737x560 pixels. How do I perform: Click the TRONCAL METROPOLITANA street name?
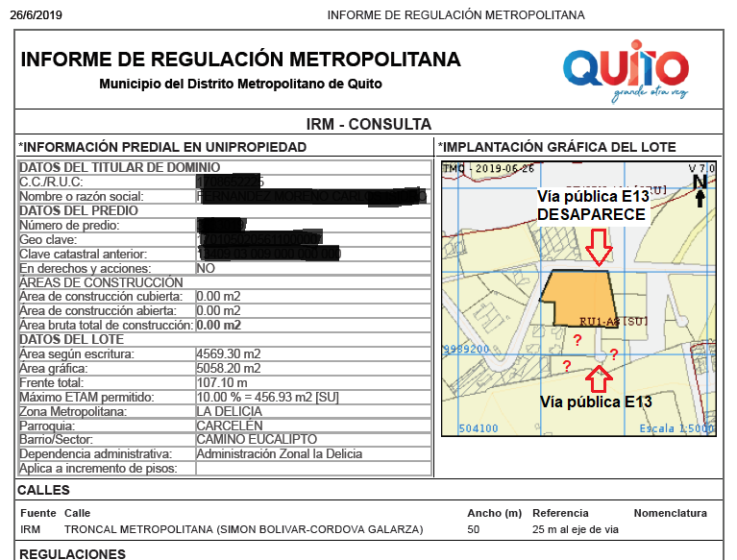[x=243, y=529]
